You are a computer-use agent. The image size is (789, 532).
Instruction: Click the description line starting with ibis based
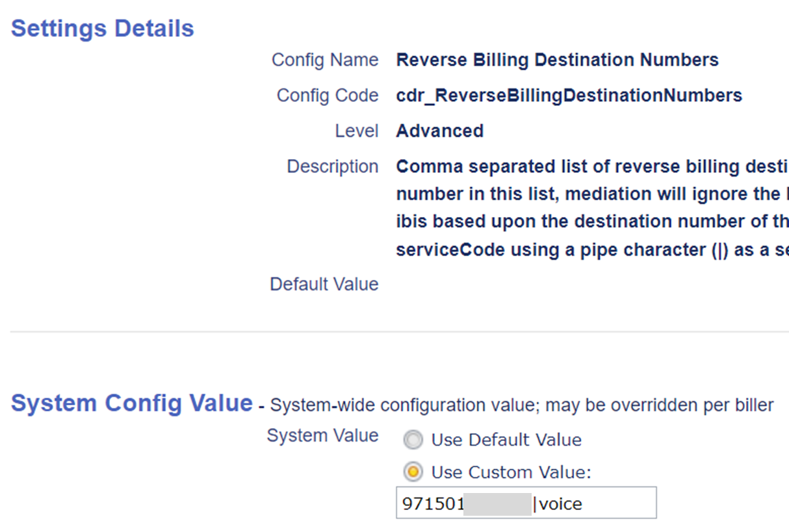(591, 222)
